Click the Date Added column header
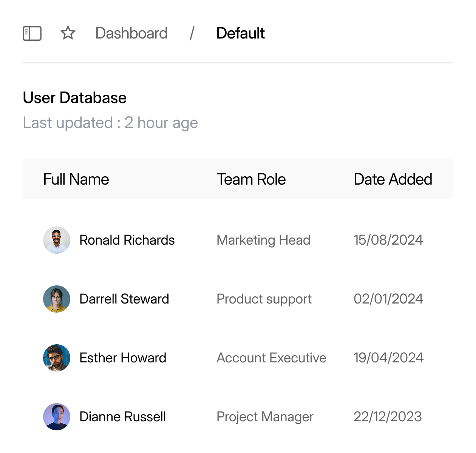Image resolution: width=476 pixels, height=453 pixels. [393, 179]
